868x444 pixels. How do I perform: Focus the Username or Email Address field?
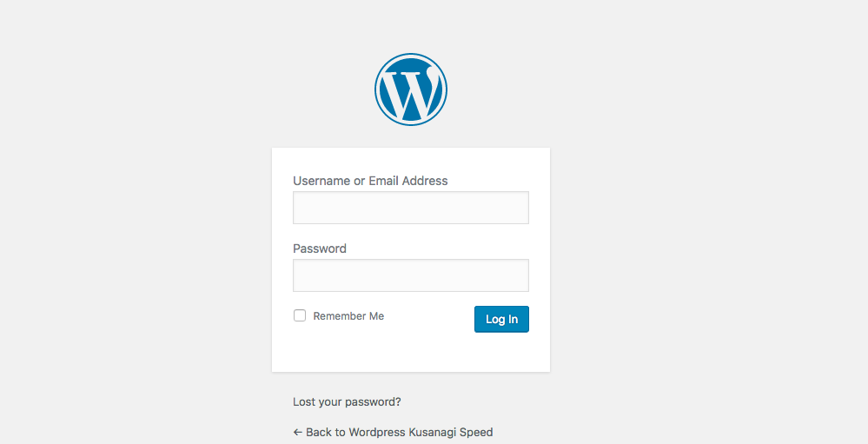[411, 208]
